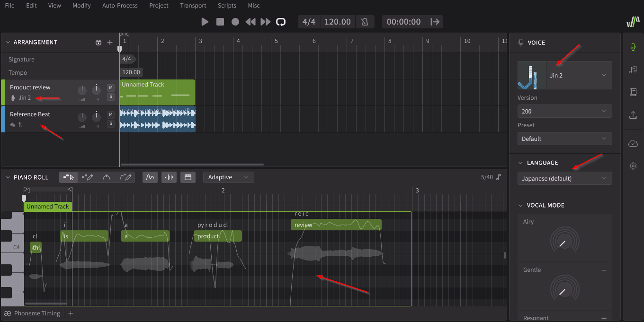This screenshot has width=644, height=322.
Task: Select the pointer note tool in Piano Roll
Action: tap(69, 177)
